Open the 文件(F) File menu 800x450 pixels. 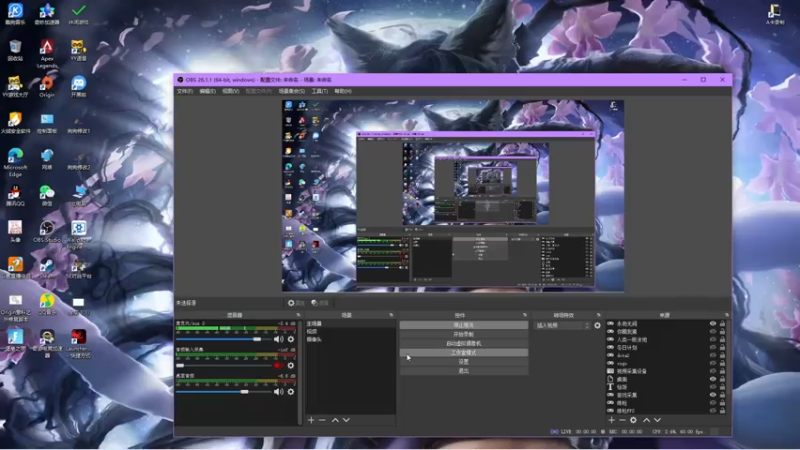tap(185, 91)
